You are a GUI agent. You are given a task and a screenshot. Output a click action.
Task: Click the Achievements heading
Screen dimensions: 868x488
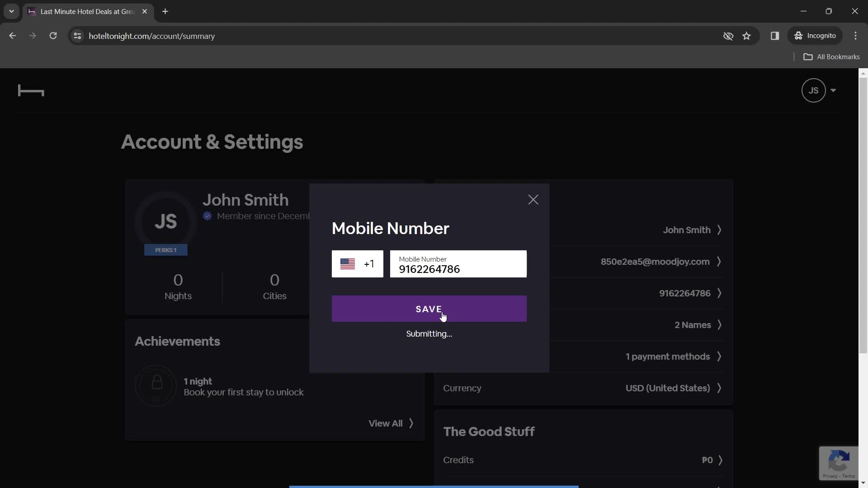(177, 342)
